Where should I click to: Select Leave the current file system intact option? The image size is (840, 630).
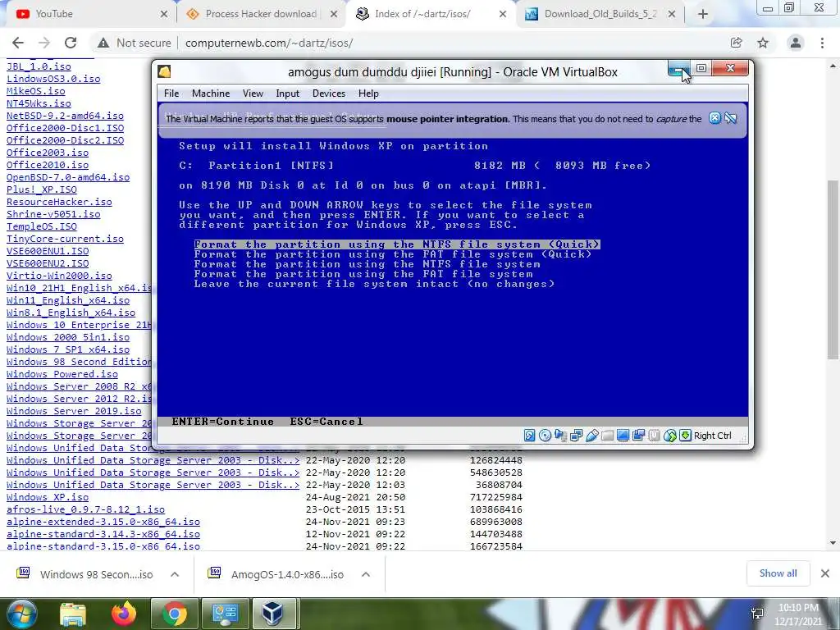tap(374, 284)
